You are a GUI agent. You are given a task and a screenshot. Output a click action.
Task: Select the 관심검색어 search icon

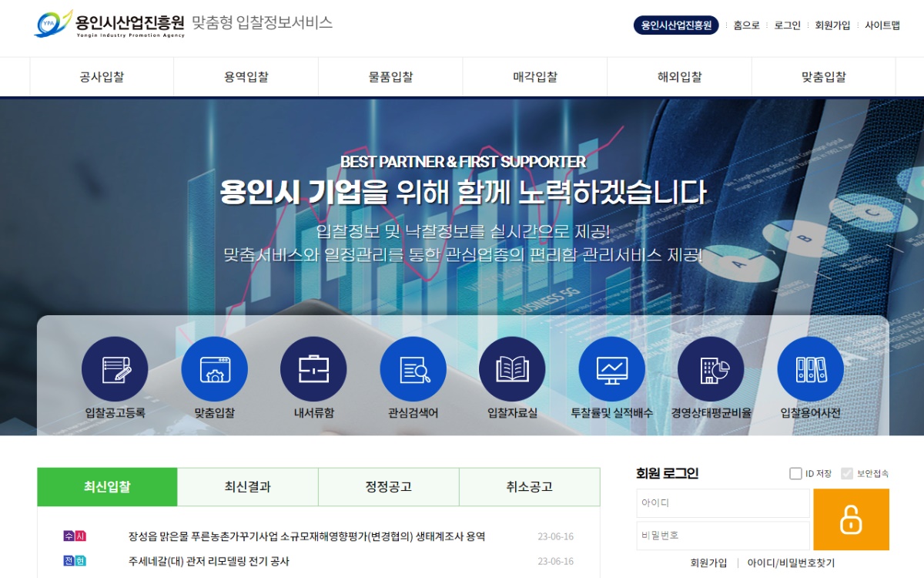[413, 370]
